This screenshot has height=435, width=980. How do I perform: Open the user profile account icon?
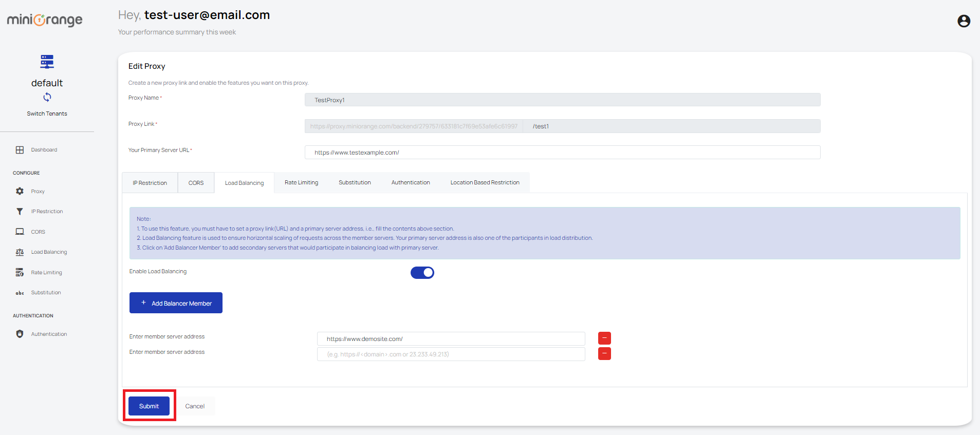[x=964, y=21]
